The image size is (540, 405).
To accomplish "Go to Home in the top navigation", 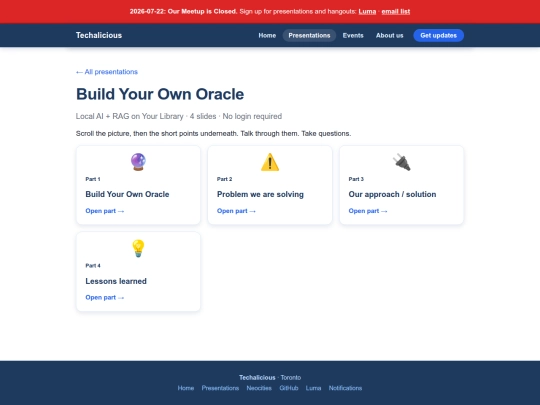I will coord(267,35).
